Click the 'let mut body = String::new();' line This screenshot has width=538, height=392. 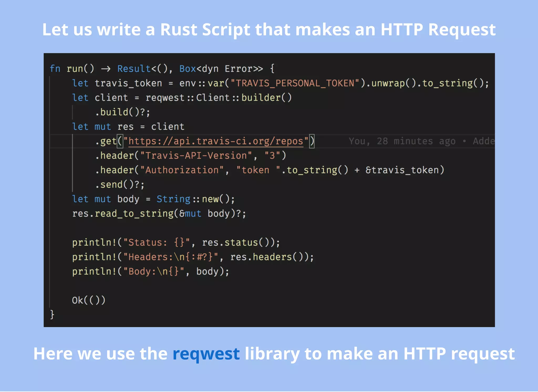tap(153, 199)
